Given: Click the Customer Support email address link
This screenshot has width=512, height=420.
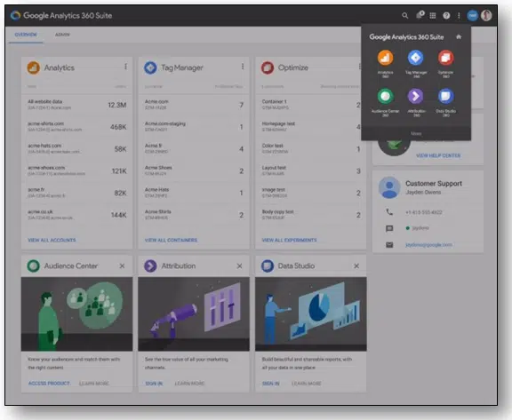Looking at the screenshot, I should (x=428, y=244).
